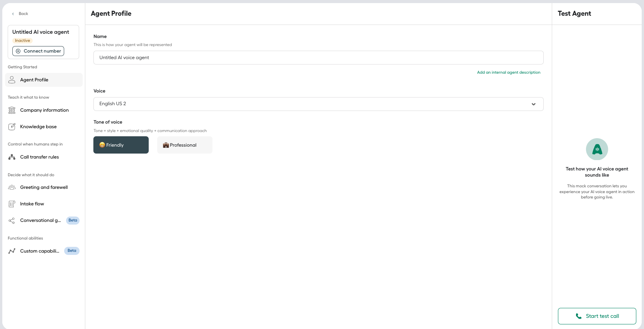This screenshot has height=329, width=644.
Task: Click the Beta badge beside Conversational
Action: (x=73, y=220)
